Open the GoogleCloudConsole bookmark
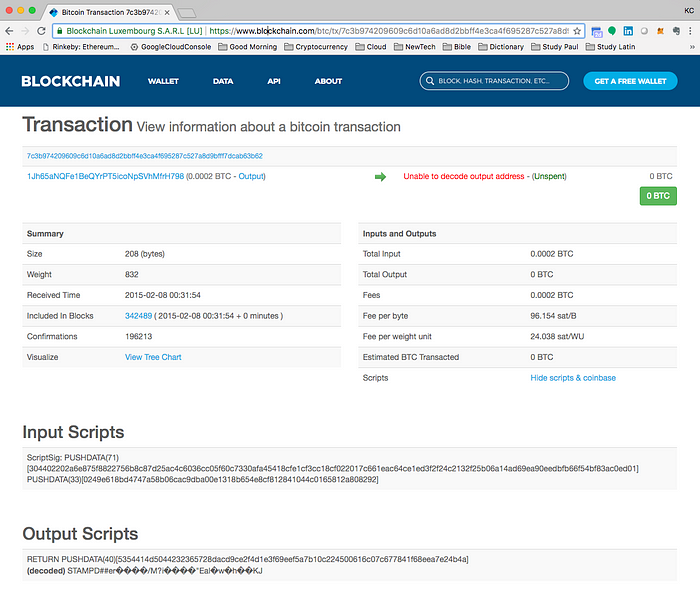The height and width of the screenshot is (589, 700). click(x=171, y=46)
